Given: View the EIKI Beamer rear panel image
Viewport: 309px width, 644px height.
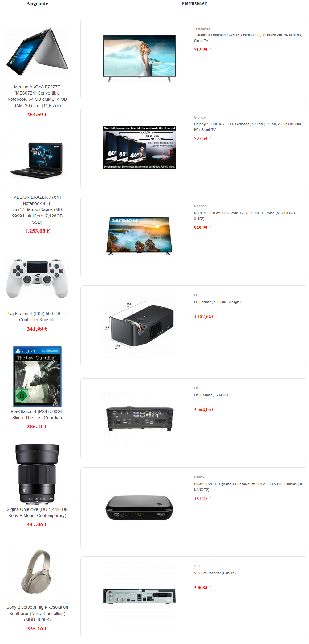Looking at the screenshot, I should [x=139, y=419].
